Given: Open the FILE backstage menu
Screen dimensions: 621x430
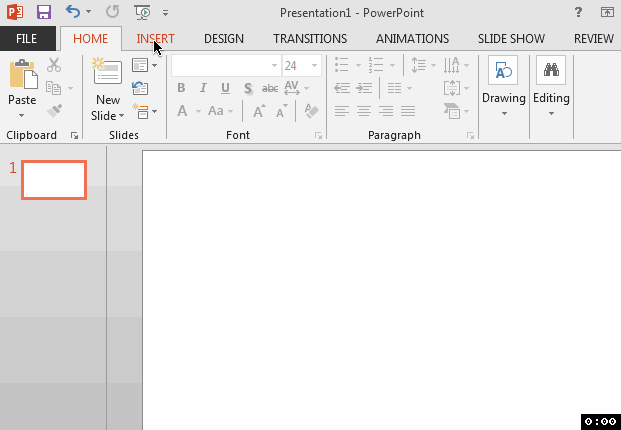Looking at the screenshot, I should point(27,39).
